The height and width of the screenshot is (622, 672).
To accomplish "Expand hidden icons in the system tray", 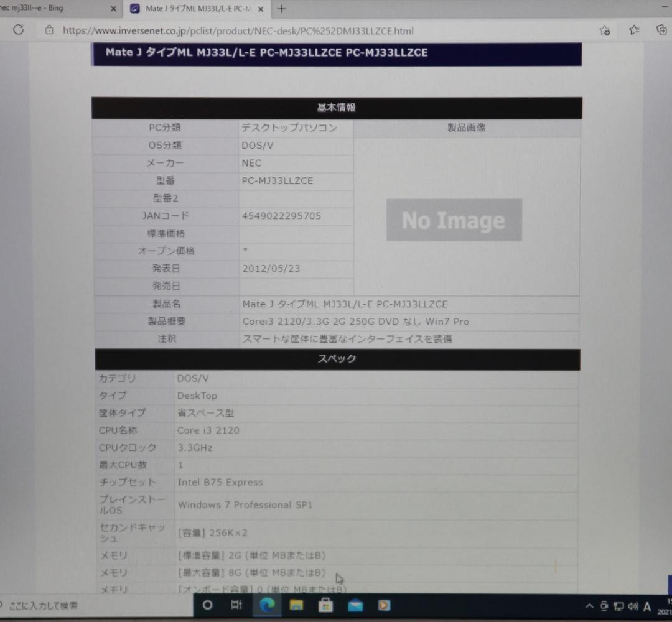I will click(589, 606).
